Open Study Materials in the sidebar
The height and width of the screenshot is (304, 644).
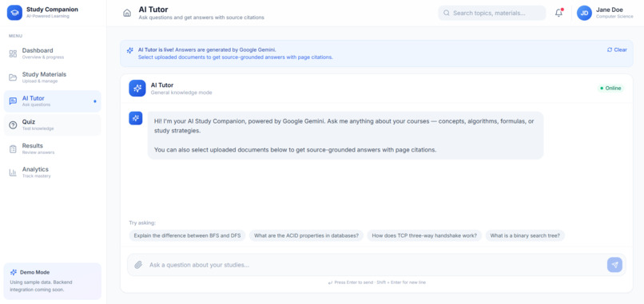click(x=52, y=77)
